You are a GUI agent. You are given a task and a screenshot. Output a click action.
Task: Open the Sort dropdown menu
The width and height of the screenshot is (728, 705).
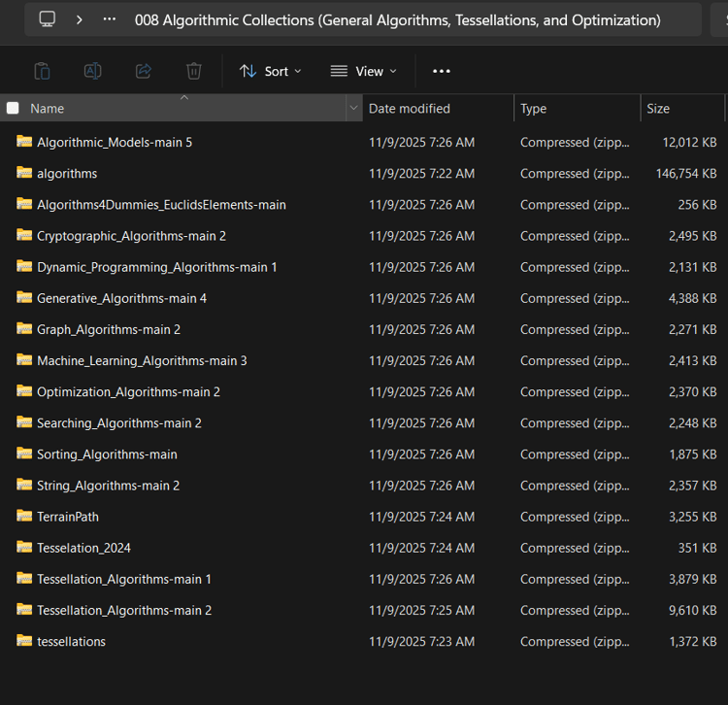point(270,71)
